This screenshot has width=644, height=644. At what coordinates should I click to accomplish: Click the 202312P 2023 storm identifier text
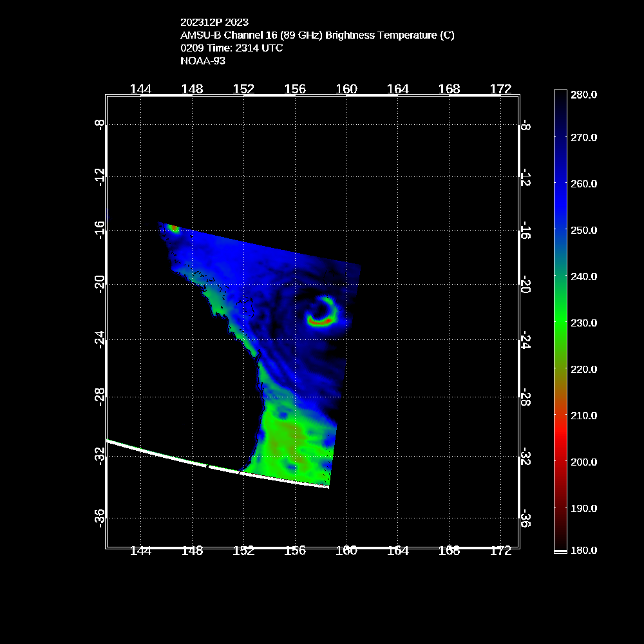click(214, 23)
